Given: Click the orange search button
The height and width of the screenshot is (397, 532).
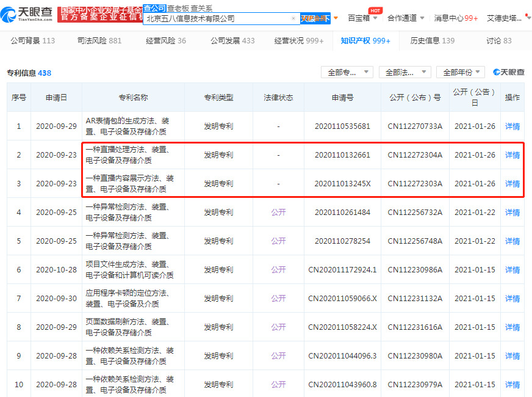Looking at the screenshot, I should click(315, 18).
